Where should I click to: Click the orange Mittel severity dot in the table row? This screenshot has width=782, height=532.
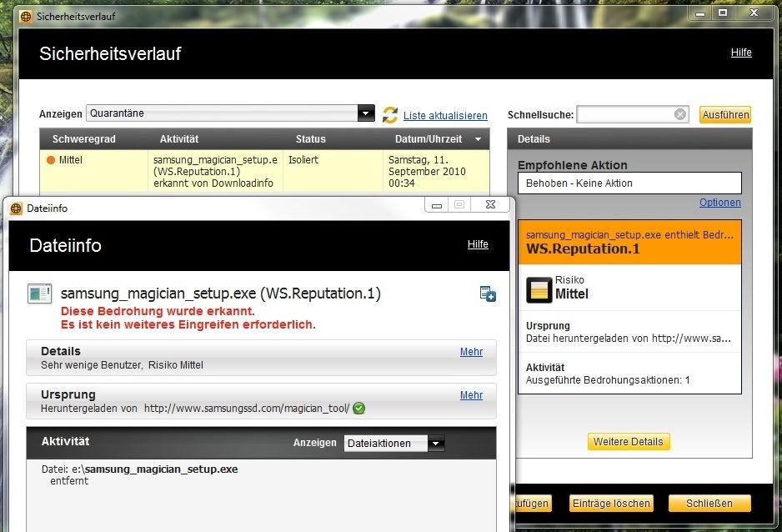point(50,160)
